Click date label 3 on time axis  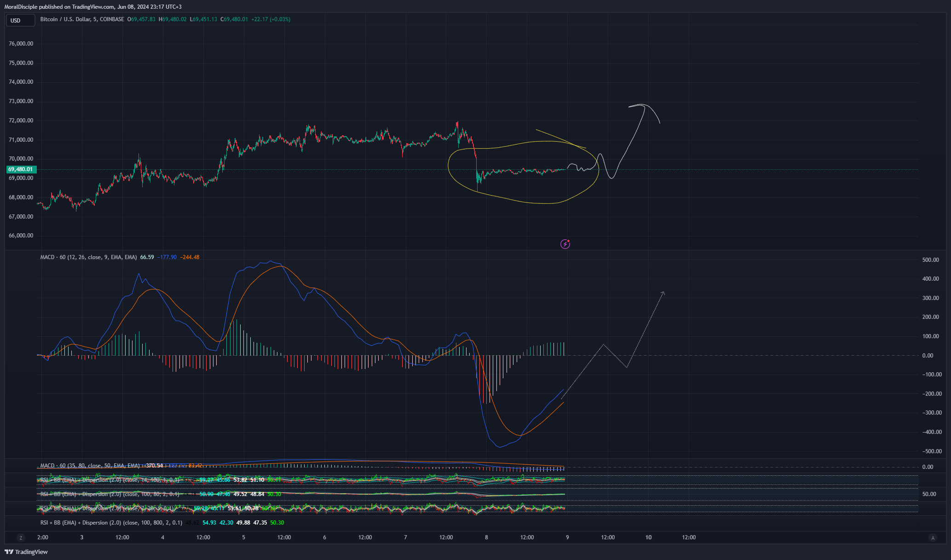tap(82, 537)
